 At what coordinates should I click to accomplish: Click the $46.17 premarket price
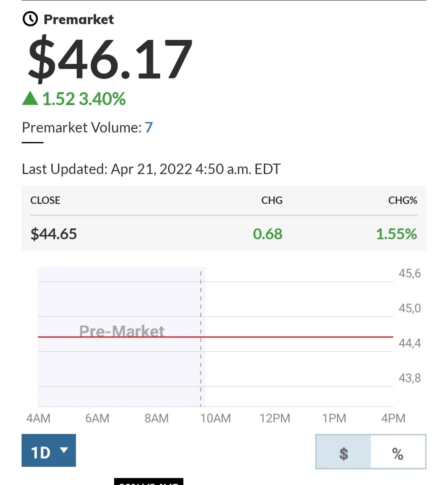(x=110, y=58)
